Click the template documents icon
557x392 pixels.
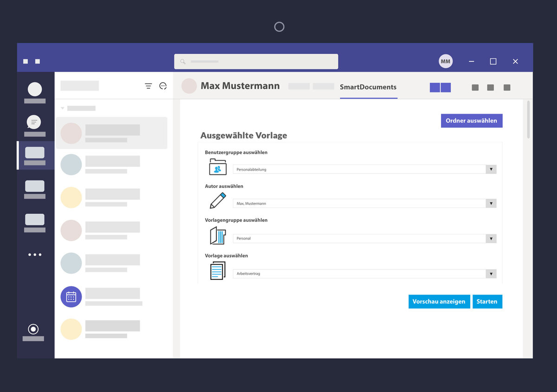[x=217, y=271]
